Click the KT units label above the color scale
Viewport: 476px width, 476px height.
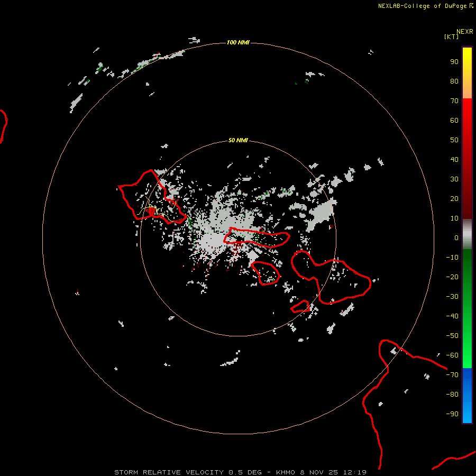pos(451,36)
